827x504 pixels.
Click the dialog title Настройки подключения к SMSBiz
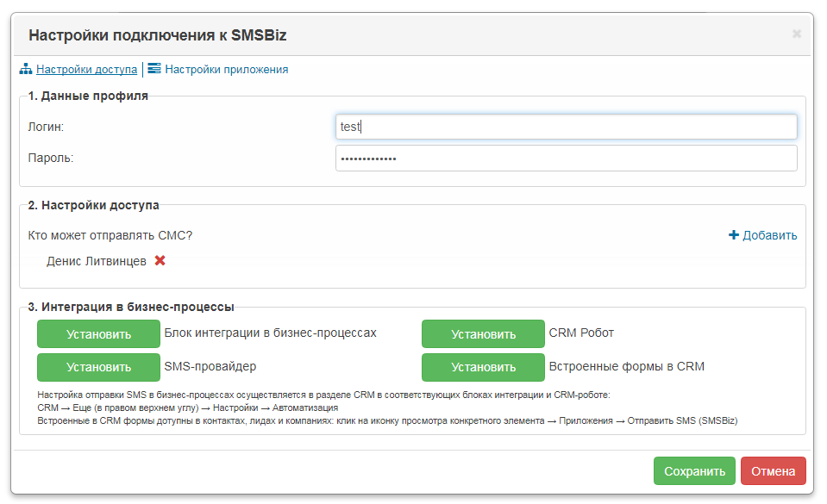[158, 35]
